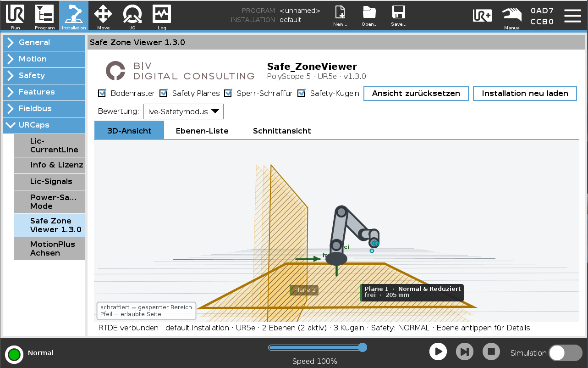Click the program name <unnamed>
Viewport: 588px width, 368px height.
pos(300,11)
